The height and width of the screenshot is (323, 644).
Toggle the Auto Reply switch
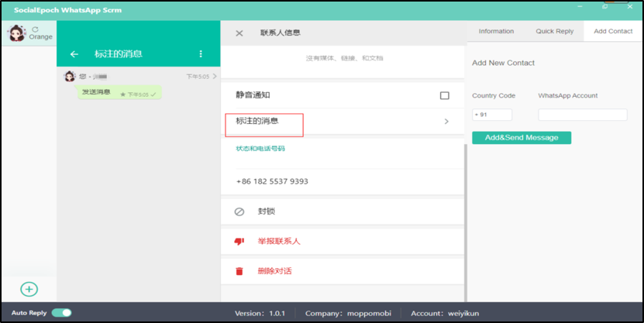(x=61, y=313)
